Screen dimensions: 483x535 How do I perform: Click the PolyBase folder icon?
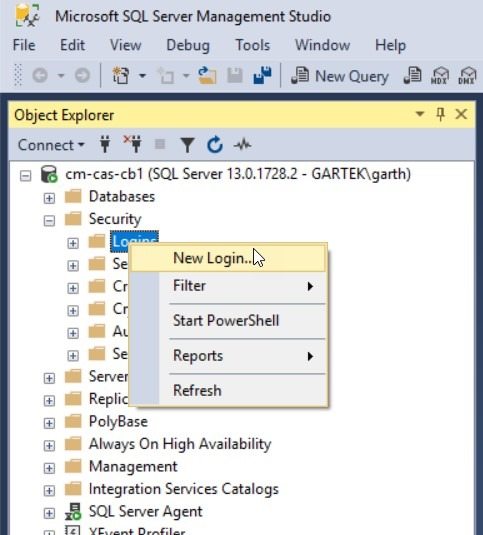tap(73, 422)
